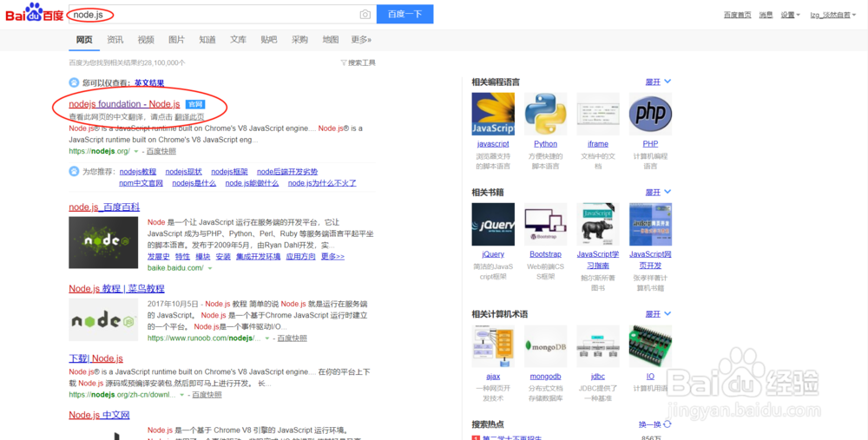
Task: Switch to the 资讯 tab
Action: pos(115,40)
